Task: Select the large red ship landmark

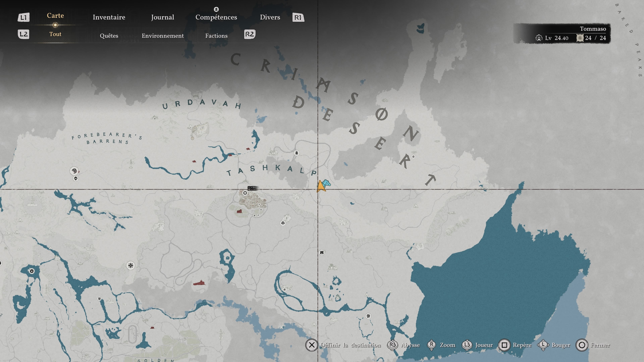Action: pyautogui.click(x=199, y=283)
